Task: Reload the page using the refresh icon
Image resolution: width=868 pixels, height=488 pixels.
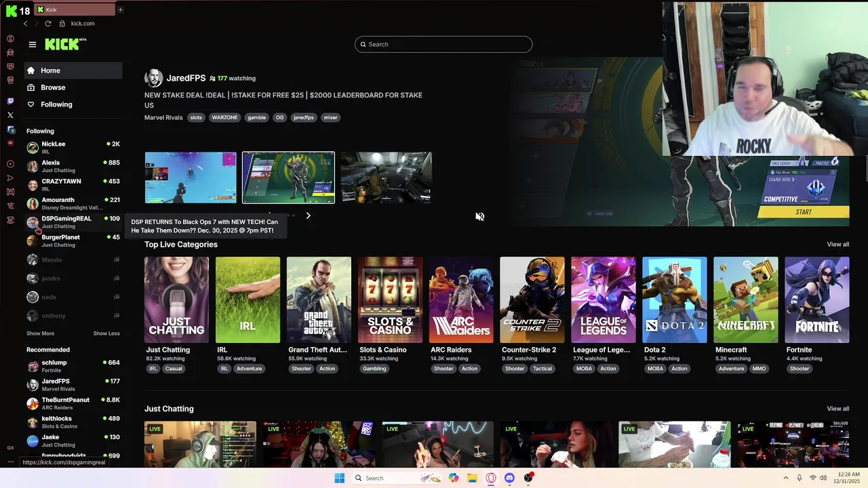Action: coord(48,24)
